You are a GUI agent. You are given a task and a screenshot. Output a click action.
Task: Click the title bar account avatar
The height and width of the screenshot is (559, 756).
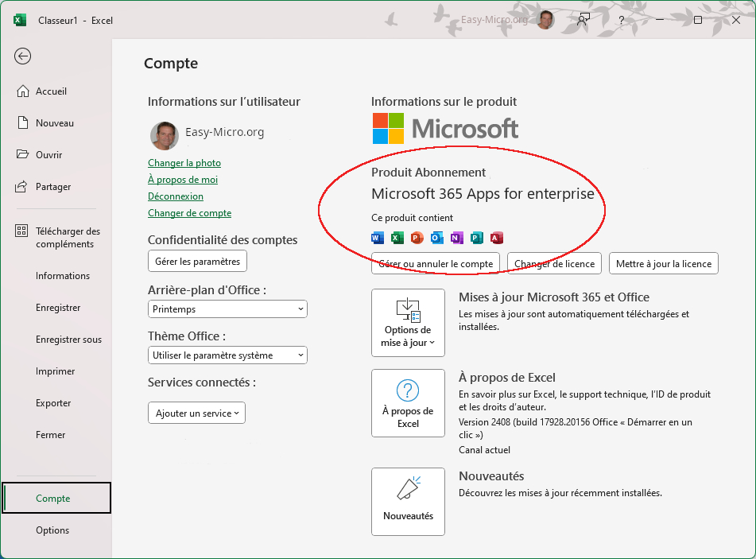(545, 20)
